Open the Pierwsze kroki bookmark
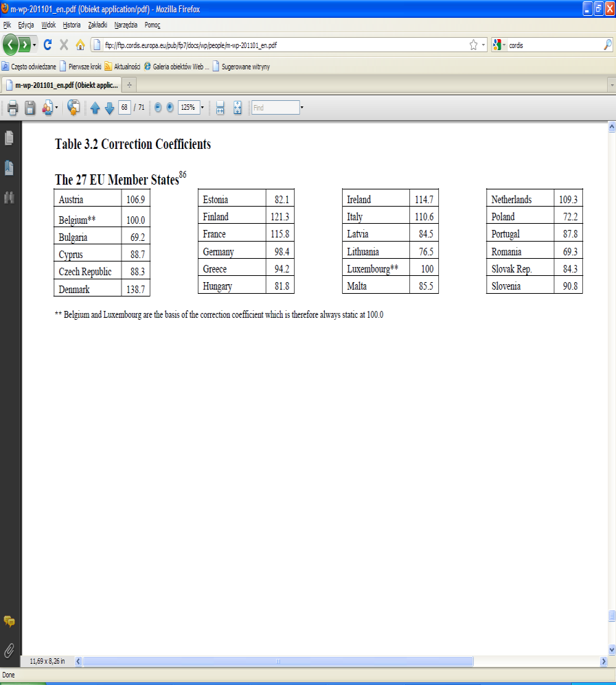This screenshot has width=616, height=685. 80,67
